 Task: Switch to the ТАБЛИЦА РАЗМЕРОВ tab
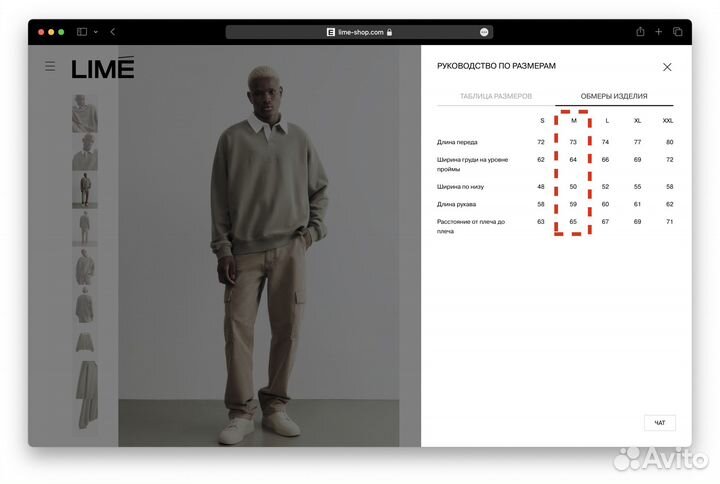pos(495,96)
